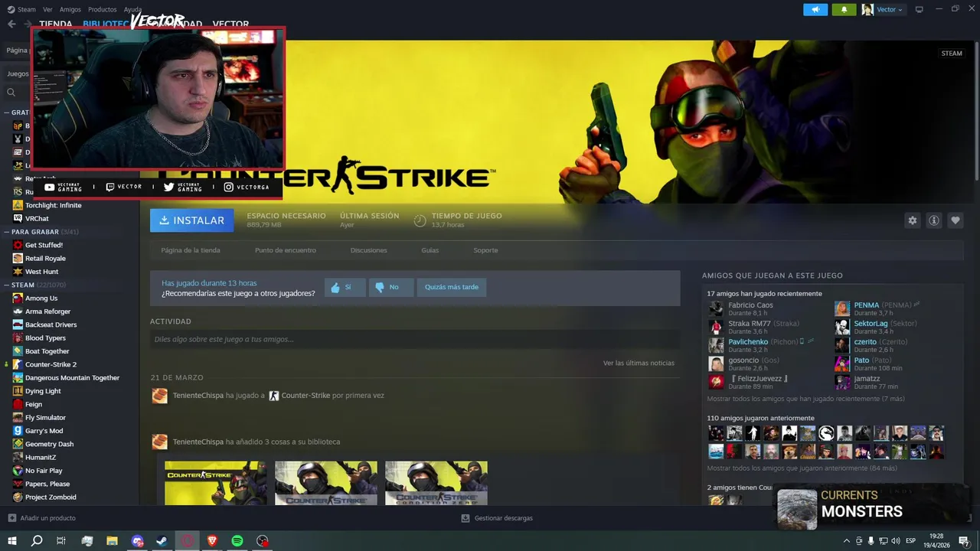Open Brave browser from taskbar
The width and height of the screenshot is (980, 551).
(212, 541)
